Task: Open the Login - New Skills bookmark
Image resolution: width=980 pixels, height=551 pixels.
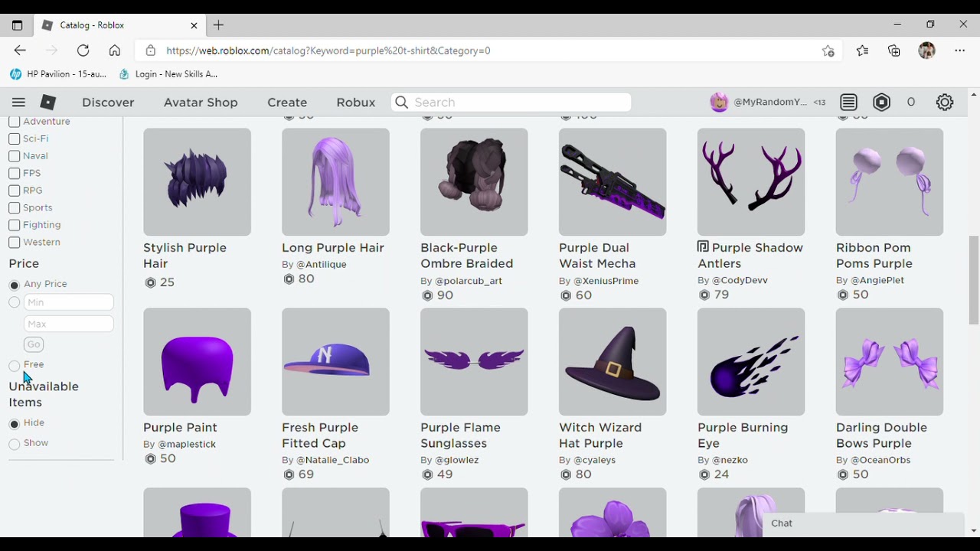Action: (168, 74)
